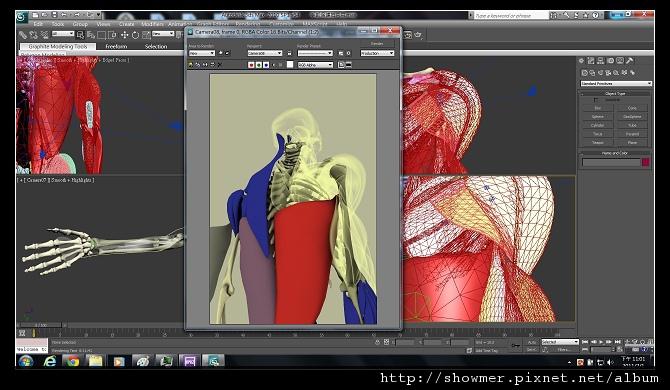Toggle Set Key mode button
Viewport: 670px width, 390px height.
[532, 349]
